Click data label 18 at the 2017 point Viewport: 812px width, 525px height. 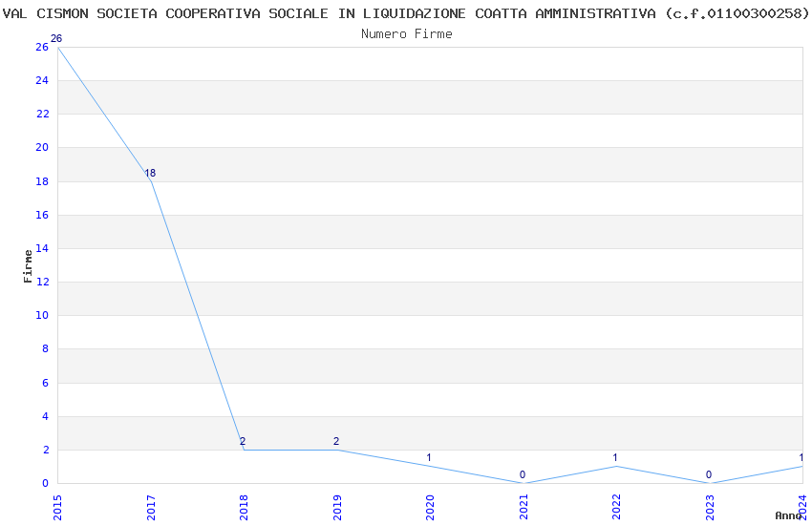coord(150,174)
